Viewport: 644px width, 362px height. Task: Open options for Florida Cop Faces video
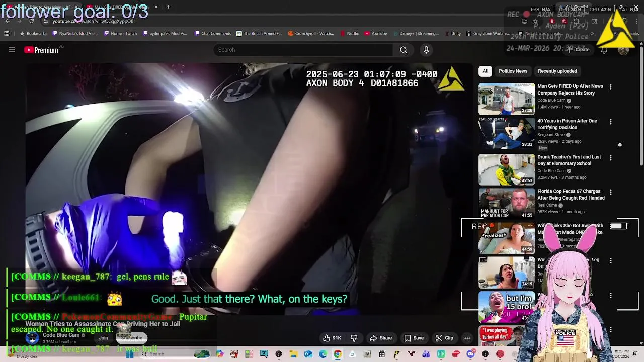(x=610, y=192)
